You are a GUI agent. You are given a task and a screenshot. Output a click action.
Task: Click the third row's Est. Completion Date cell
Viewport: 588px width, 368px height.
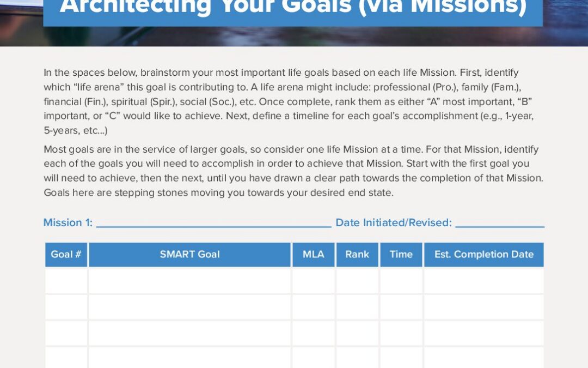pyautogui.click(x=483, y=333)
